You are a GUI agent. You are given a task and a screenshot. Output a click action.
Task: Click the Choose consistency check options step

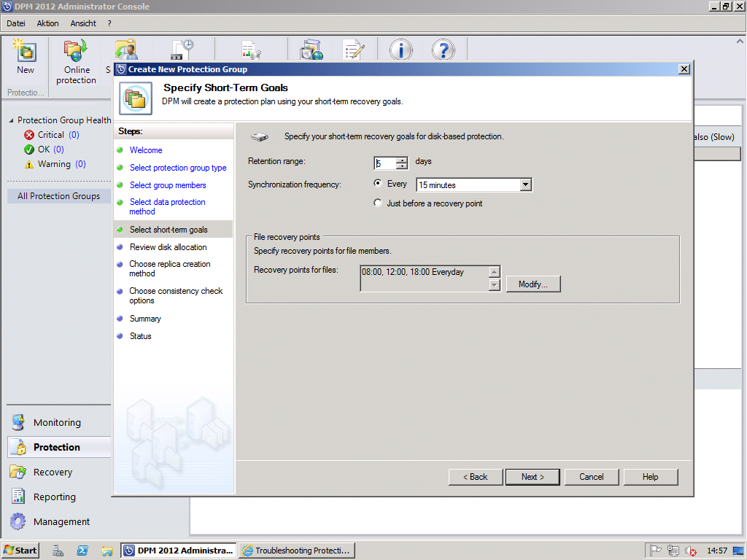[176, 296]
